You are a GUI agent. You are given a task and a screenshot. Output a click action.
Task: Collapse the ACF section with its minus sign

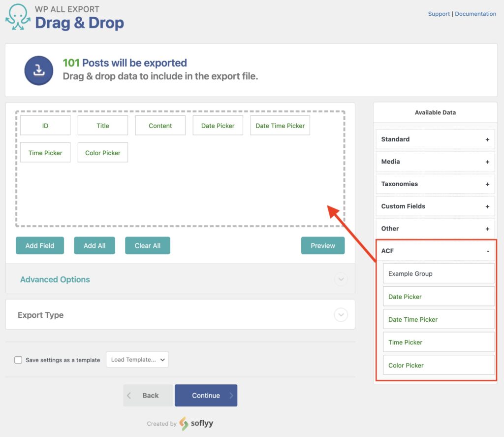click(488, 251)
